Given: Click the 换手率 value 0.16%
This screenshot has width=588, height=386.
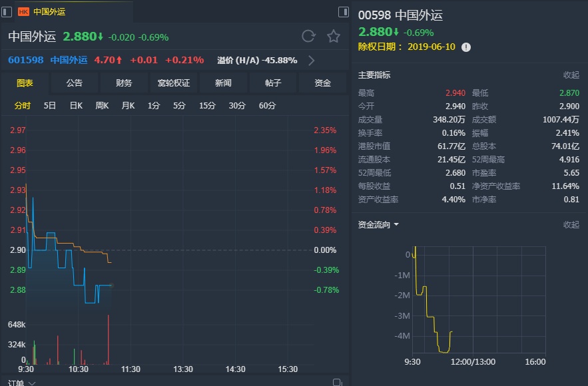Looking at the screenshot, I should pyautogui.click(x=453, y=133).
